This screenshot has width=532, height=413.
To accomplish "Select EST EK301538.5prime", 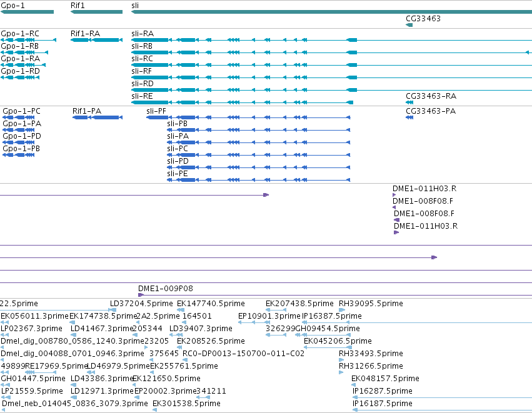I will coord(187,404).
